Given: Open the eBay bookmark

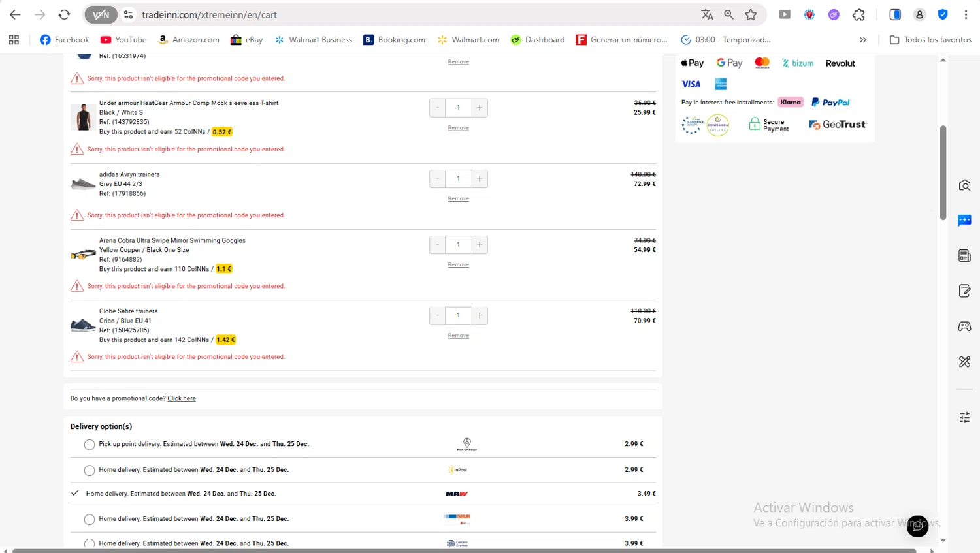Looking at the screenshot, I should (x=246, y=40).
